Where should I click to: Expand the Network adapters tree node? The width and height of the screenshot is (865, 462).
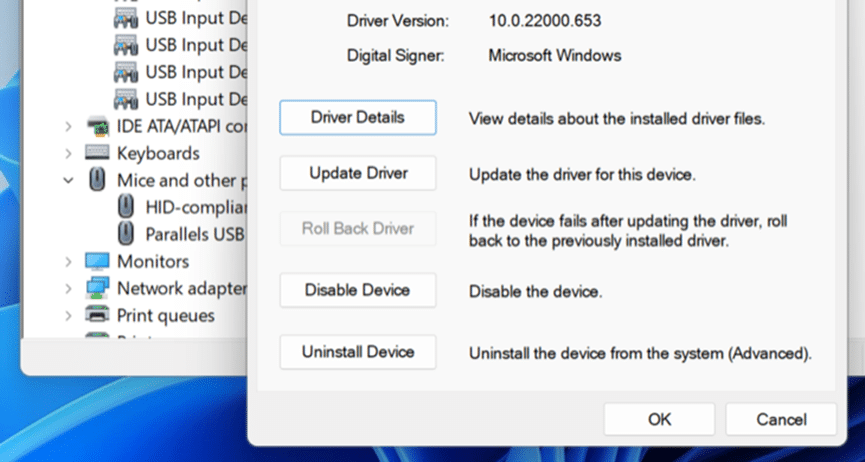click(68, 288)
